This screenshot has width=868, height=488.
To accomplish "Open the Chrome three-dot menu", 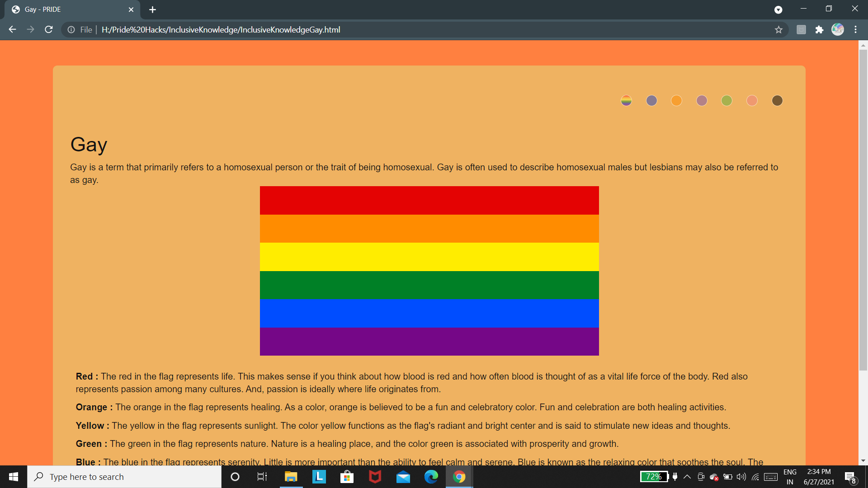I will [856, 29].
